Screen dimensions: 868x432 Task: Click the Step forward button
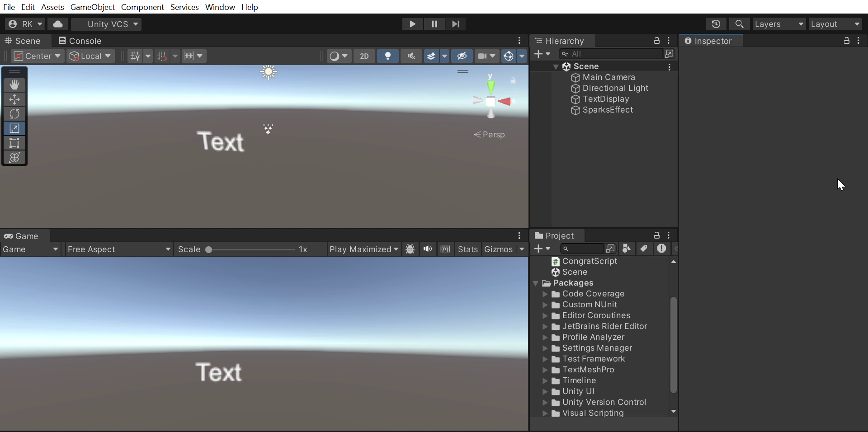click(x=456, y=24)
